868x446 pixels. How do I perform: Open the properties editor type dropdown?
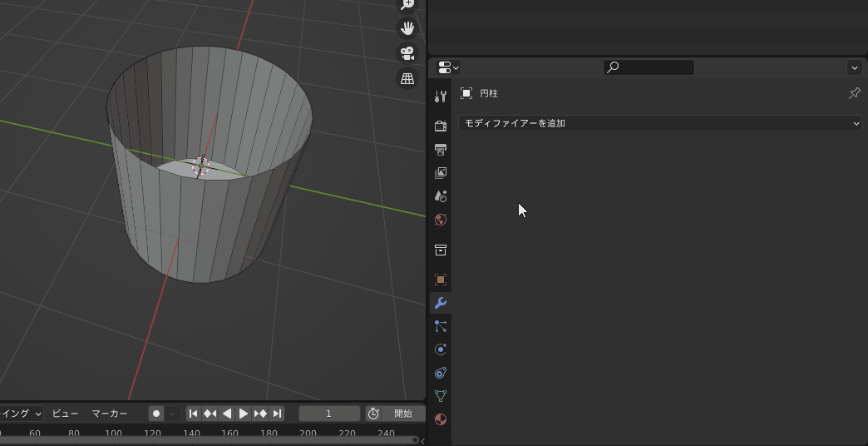448,67
